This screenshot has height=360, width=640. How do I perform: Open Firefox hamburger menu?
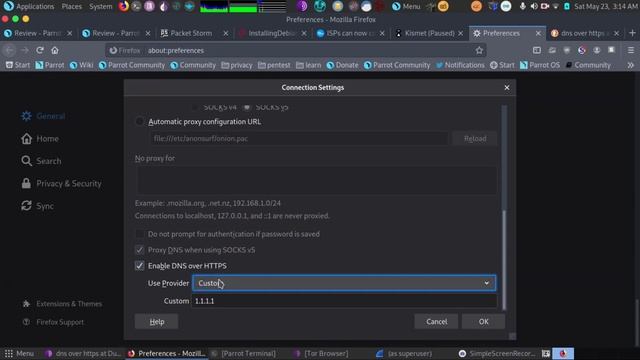631,50
